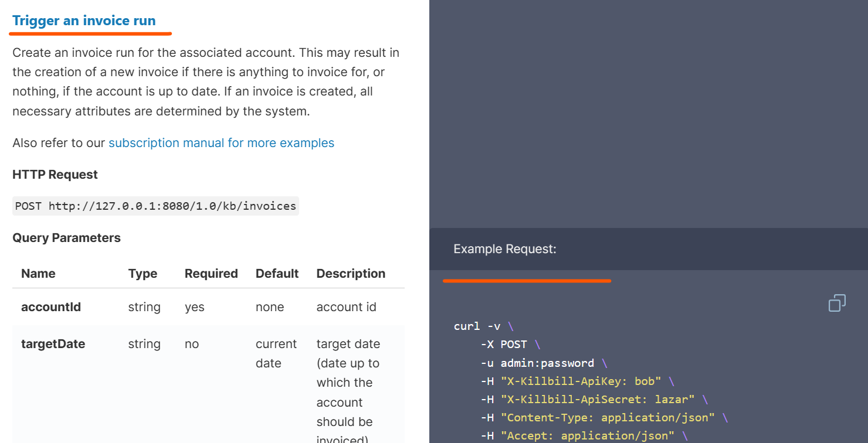
Task: Click the Name column header of the table
Action: pyautogui.click(x=38, y=273)
